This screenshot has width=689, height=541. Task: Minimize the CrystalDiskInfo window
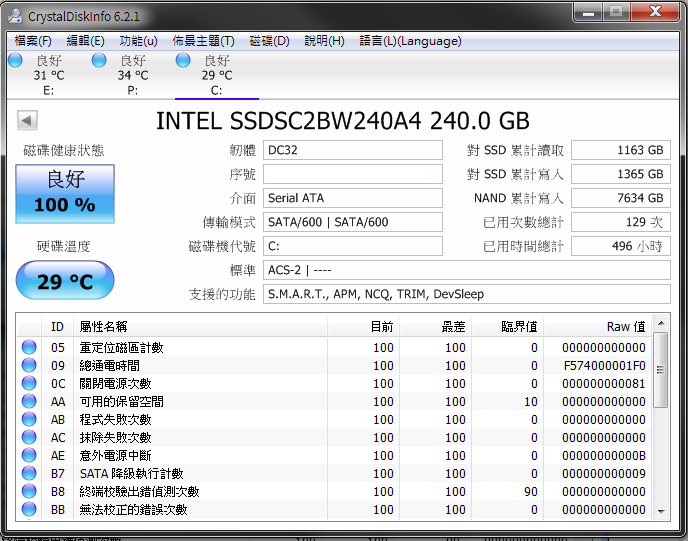(588, 12)
